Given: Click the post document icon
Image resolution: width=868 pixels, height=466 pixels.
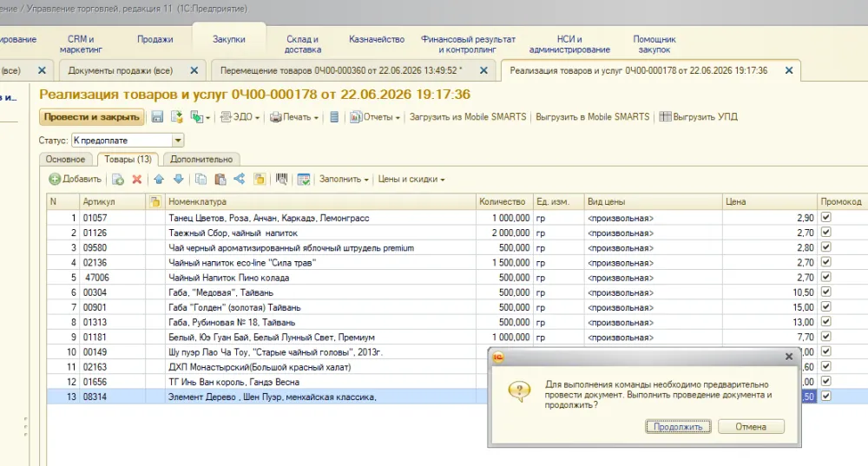Looking at the screenshot, I should point(176,117).
